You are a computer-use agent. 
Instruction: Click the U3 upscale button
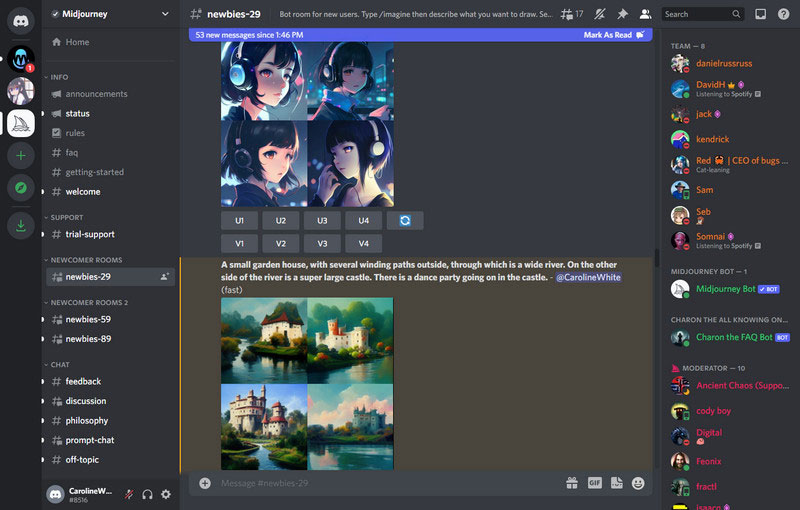322,221
